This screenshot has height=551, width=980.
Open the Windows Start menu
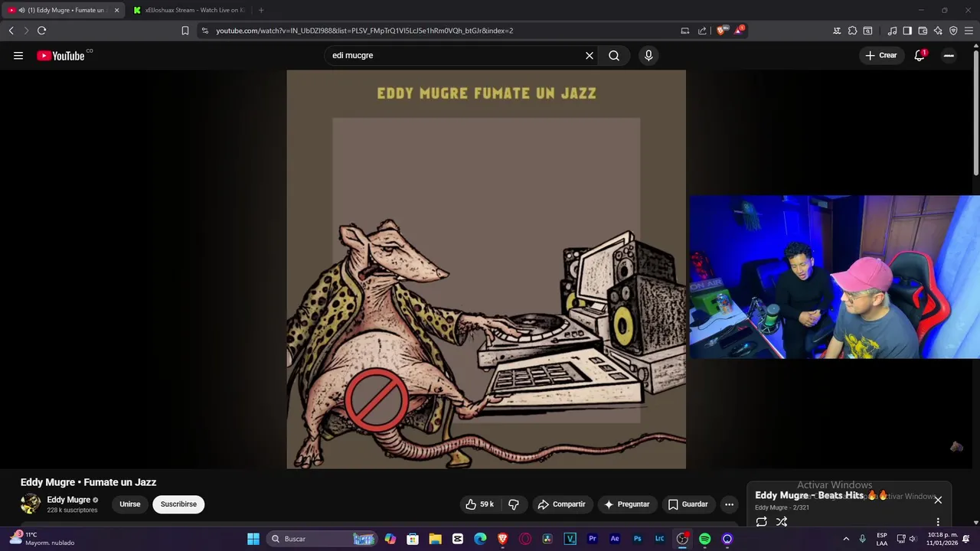[x=253, y=539]
